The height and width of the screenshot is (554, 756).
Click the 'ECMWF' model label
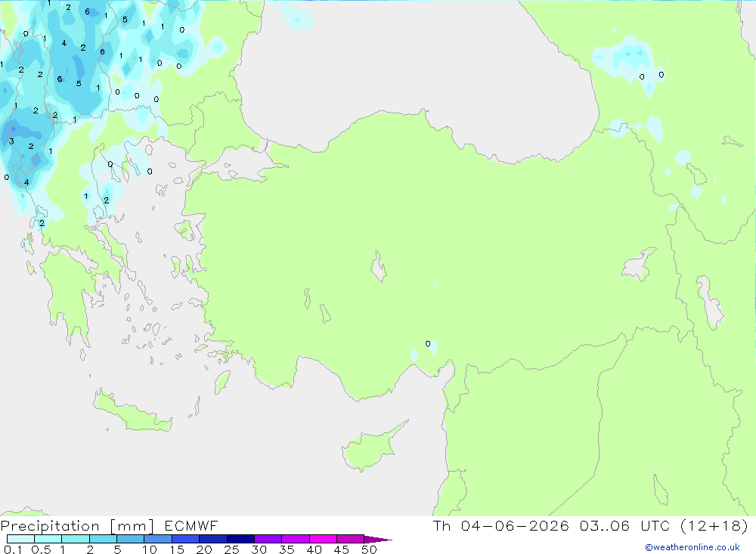tap(191, 525)
